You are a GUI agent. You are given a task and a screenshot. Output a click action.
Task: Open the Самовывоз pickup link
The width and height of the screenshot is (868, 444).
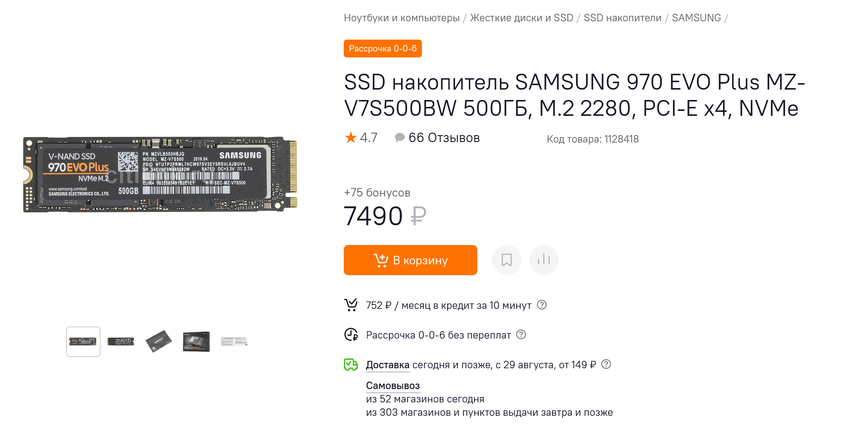[393, 386]
